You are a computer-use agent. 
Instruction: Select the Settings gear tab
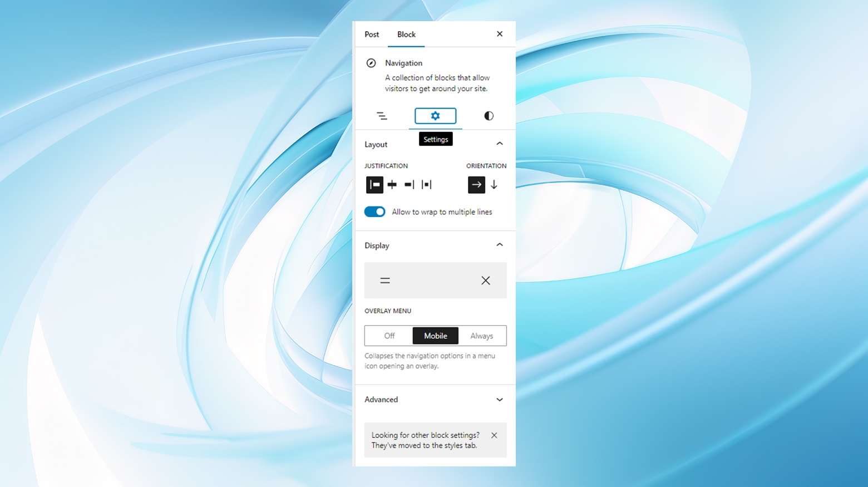click(435, 116)
